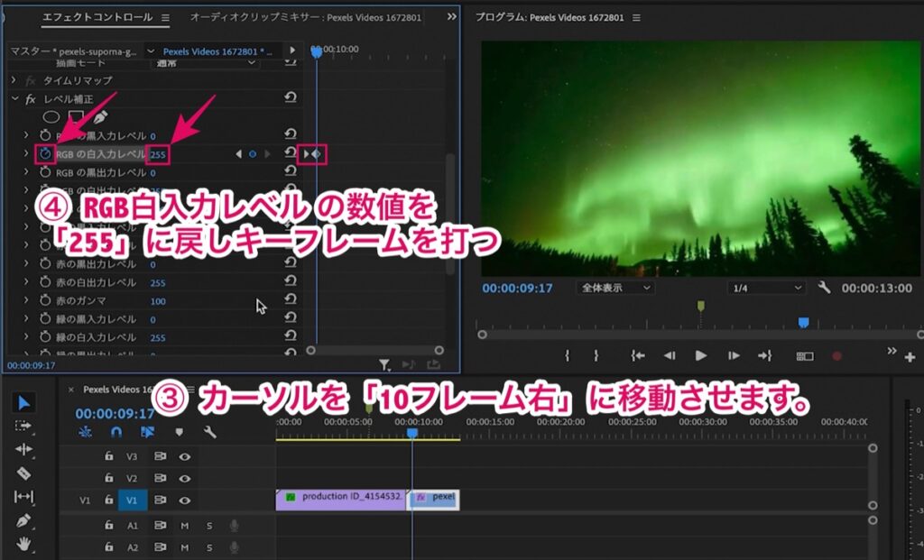The width and height of the screenshot is (924, 560).
Task: Select the ellipse mask tool under レベル補正
Action: point(51,116)
